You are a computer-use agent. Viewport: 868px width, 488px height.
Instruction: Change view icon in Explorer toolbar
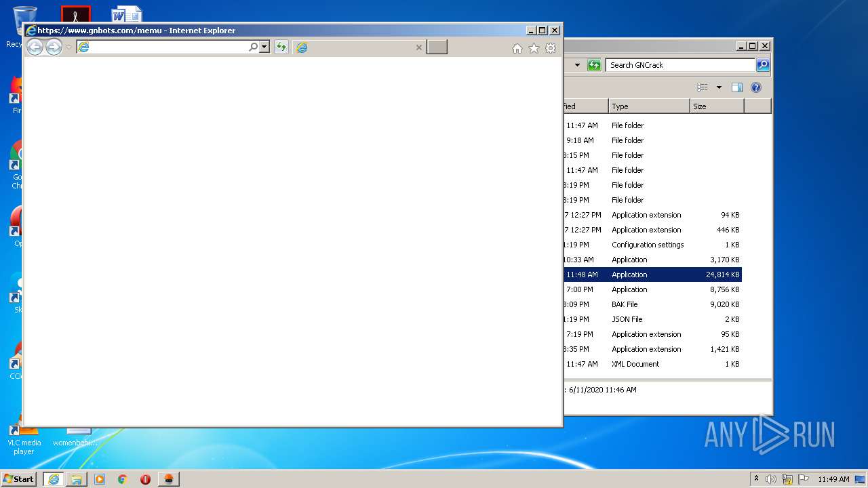tap(703, 87)
